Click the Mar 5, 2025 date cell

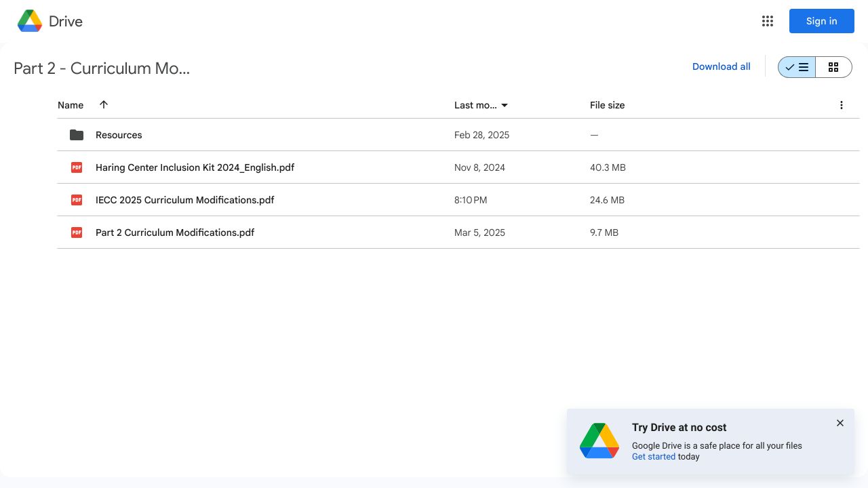tap(479, 232)
